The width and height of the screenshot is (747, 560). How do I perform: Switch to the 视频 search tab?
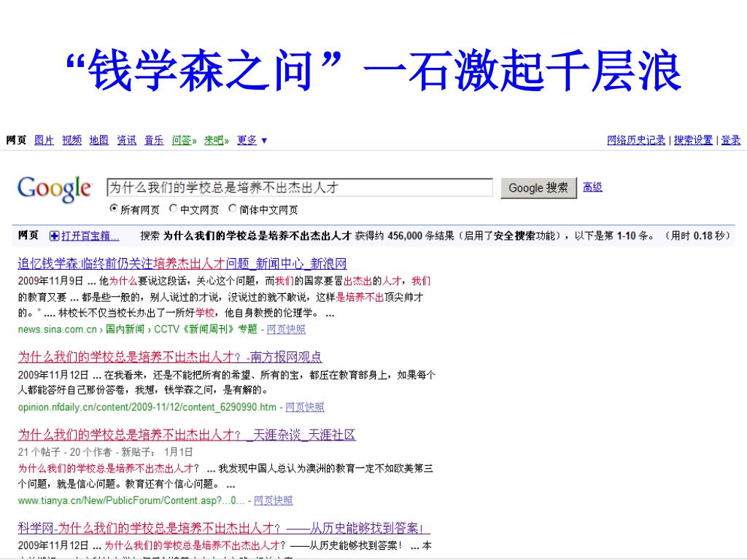[x=71, y=140]
